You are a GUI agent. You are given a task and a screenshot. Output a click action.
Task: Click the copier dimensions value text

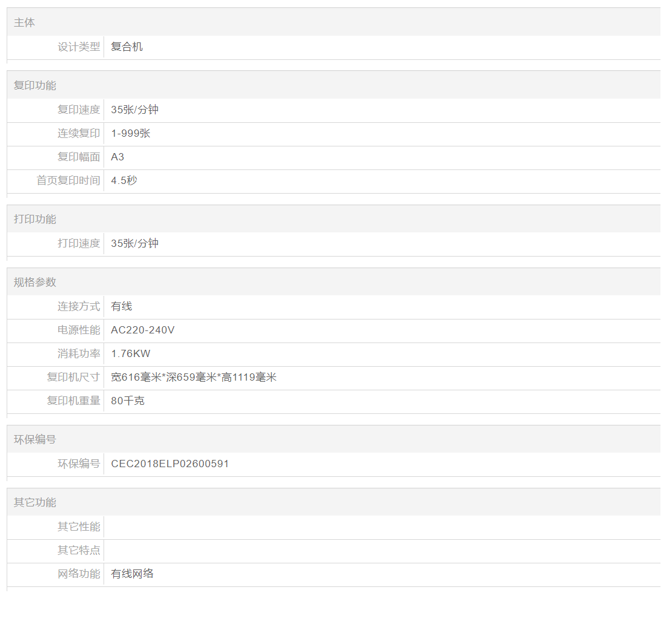tap(194, 377)
